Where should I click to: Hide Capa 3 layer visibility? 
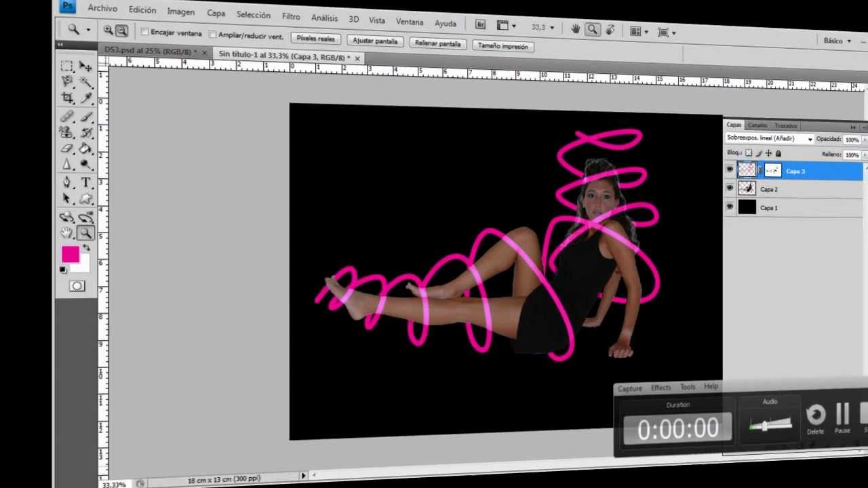tap(730, 170)
